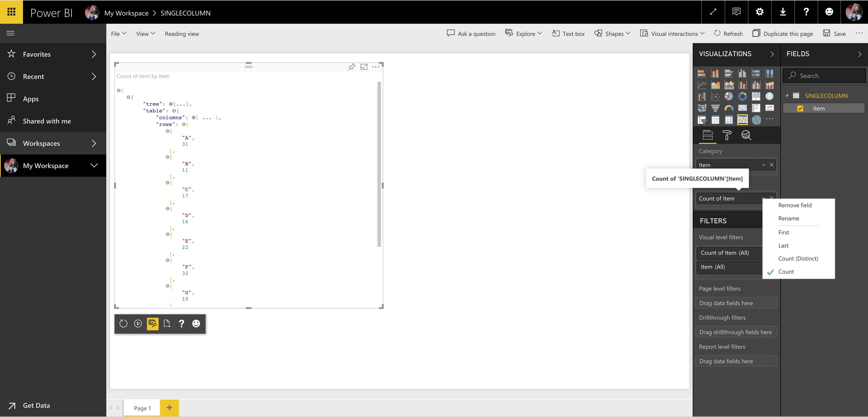Switch to Page 1 tab
This screenshot has height=417, width=868.
tap(142, 408)
